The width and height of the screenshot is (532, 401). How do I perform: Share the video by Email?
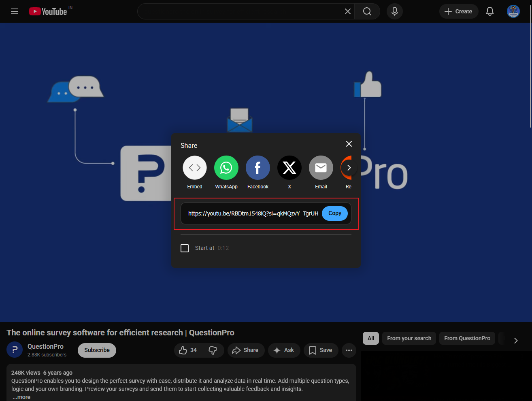(x=321, y=173)
